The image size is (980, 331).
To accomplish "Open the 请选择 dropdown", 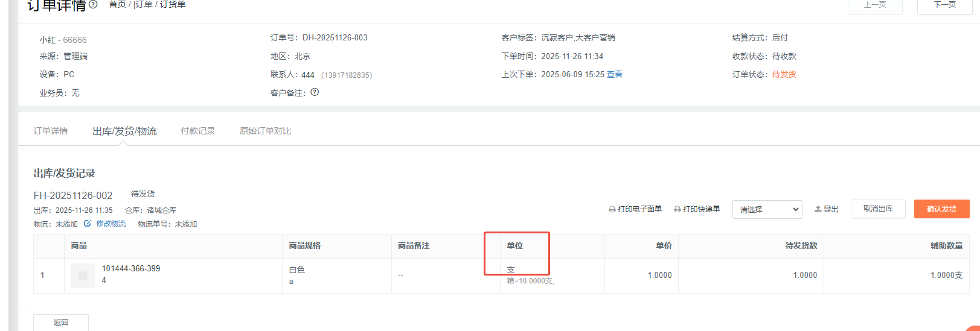I will click(767, 209).
